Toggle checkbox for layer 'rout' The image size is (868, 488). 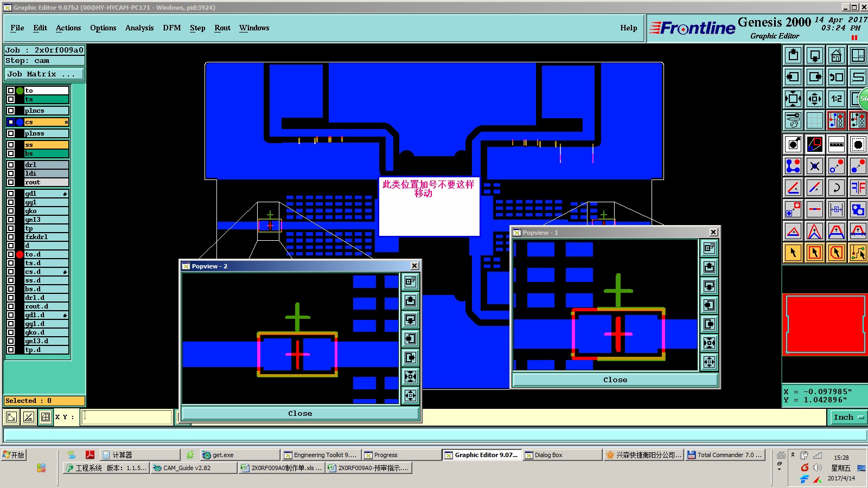point(11,182)
